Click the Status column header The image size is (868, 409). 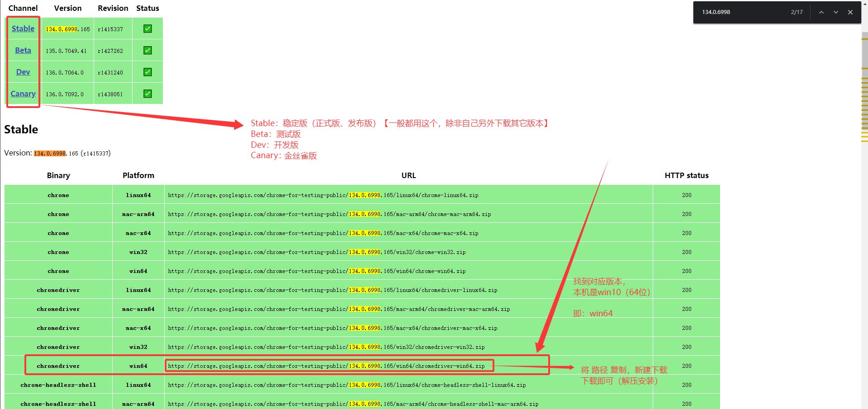(x=147, y=8)
